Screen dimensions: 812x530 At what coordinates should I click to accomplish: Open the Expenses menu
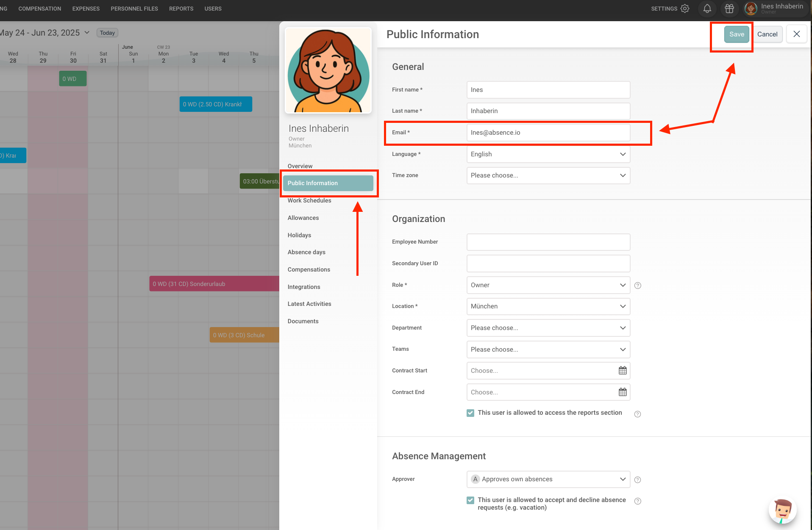pos(86,8)
